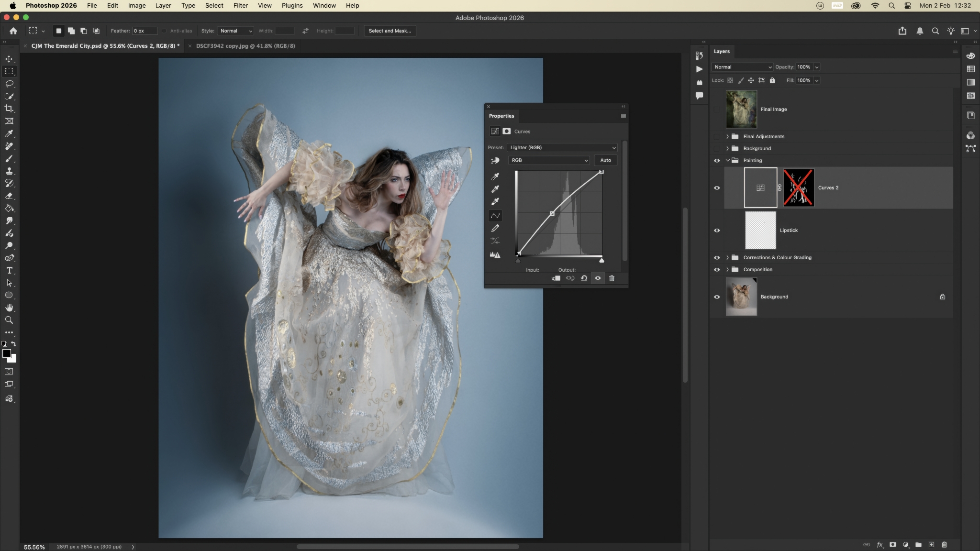Image resolution: width=980 pixels, height=551 pixels.
Task: Click the foreground color swatch
Action: [x=6, y=353]
